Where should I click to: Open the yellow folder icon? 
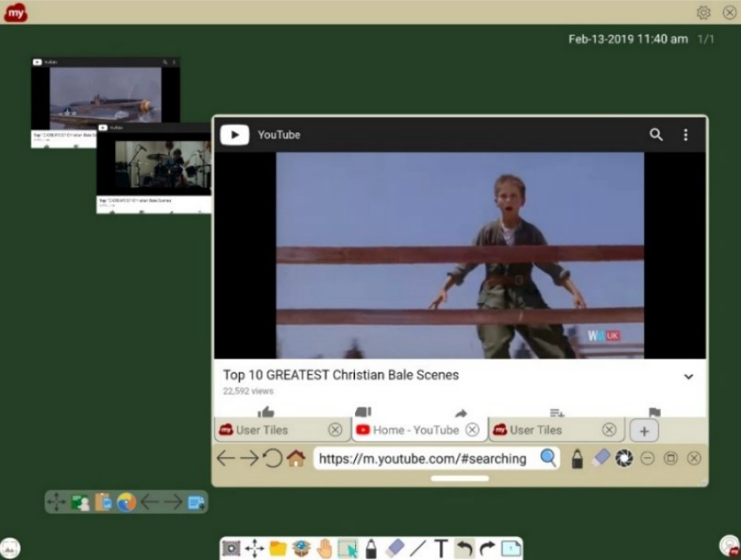click(278, 549)
